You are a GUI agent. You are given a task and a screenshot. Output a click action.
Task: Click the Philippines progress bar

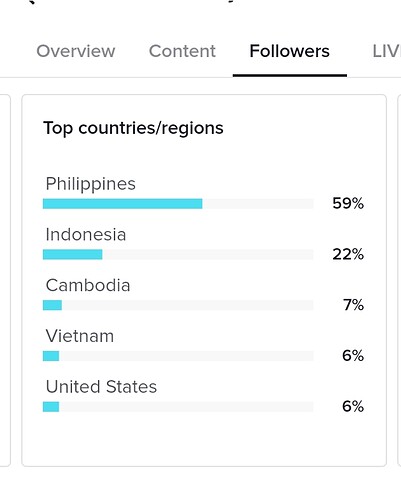tap(178, 204)
